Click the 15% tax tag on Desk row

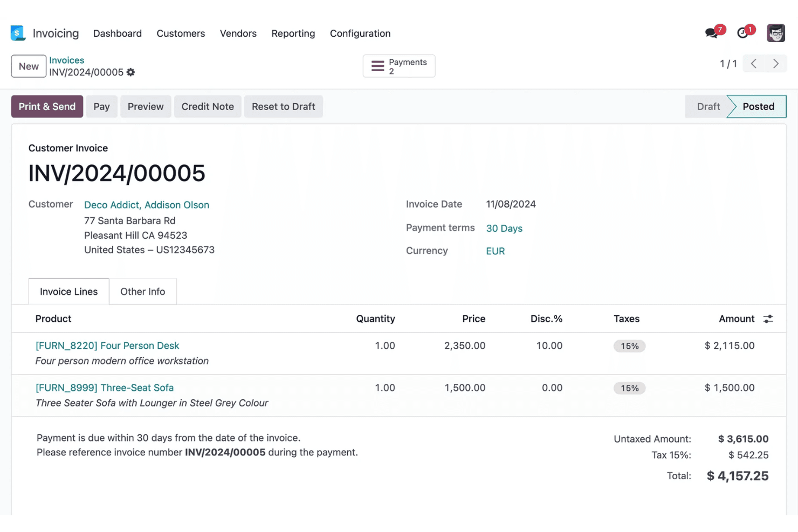coord(629,346)
